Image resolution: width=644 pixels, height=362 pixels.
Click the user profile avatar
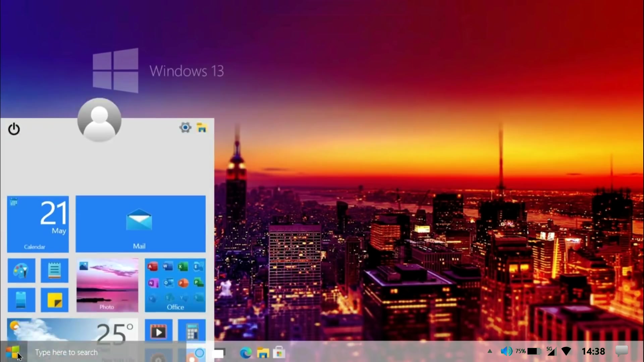[99, 120]
